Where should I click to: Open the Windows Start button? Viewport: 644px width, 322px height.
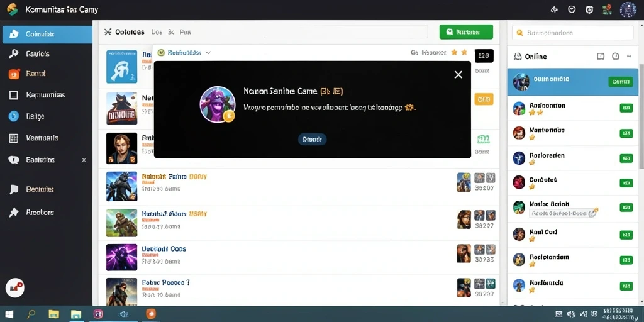pos(8,314)
